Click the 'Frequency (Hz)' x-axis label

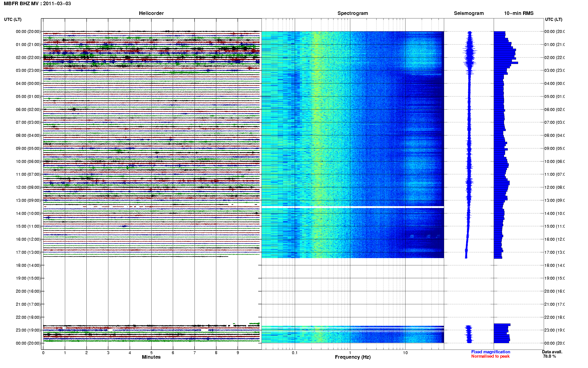point(353,357)
